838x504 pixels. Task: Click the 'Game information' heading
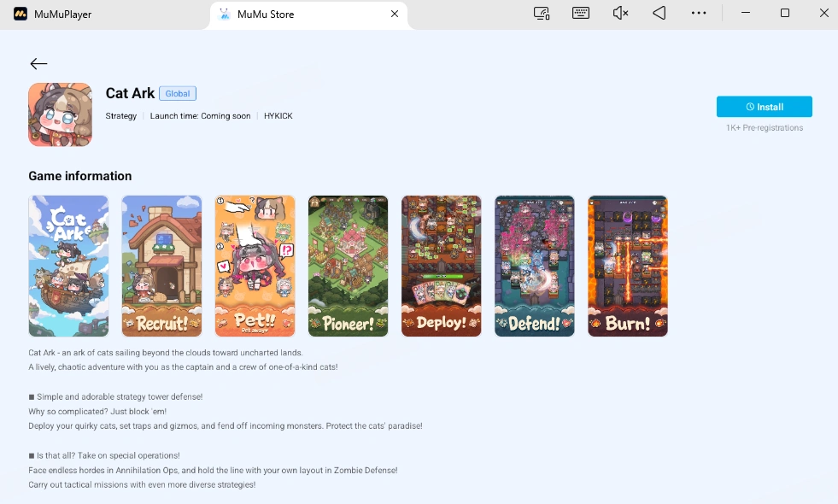click(80, 176)
